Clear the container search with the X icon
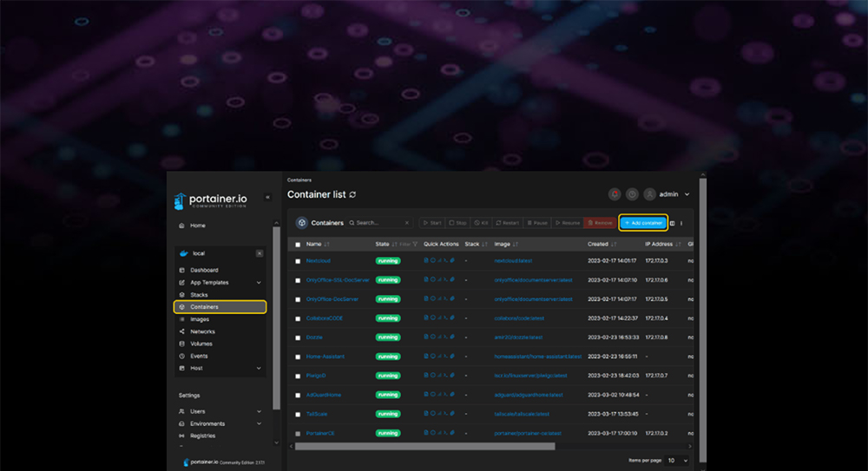This screenshot has height=471, width=868. coord(407,223)
